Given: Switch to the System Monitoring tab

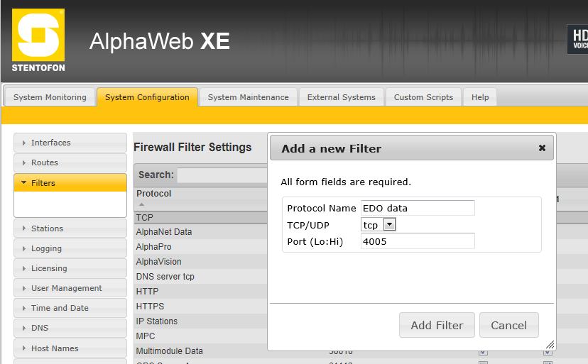Looking at the screenshot, I should coord(50,97).
